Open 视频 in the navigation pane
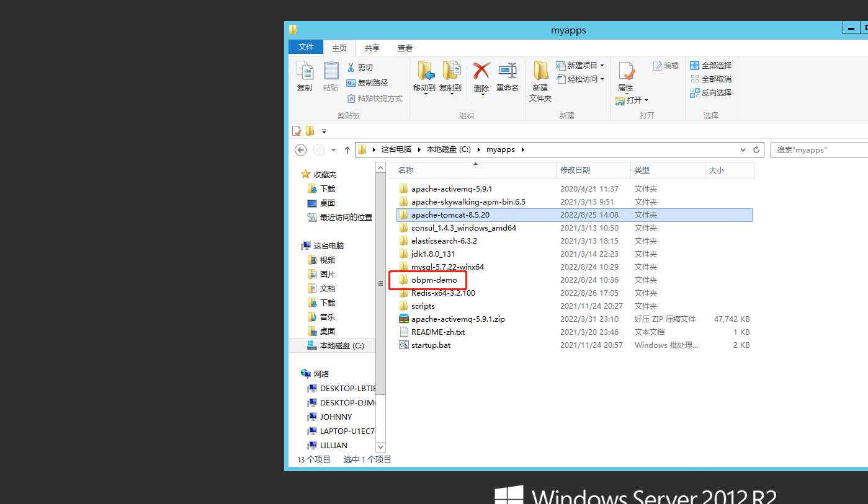Image resolution: width=868 pixels, height=504 pixels. 321,260
